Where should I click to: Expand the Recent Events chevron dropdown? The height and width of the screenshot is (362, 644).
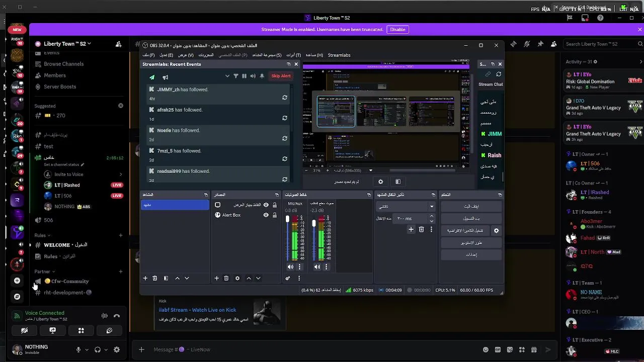tap(227, 76)
